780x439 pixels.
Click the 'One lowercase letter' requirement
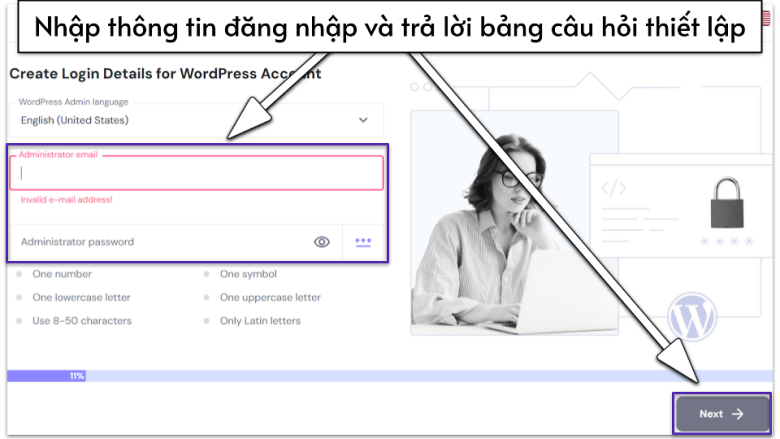82,297
